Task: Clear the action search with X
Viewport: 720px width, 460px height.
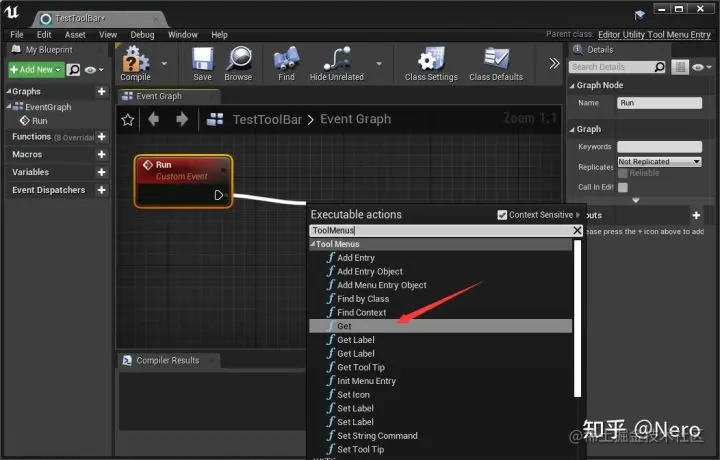Action: [577, 230]
